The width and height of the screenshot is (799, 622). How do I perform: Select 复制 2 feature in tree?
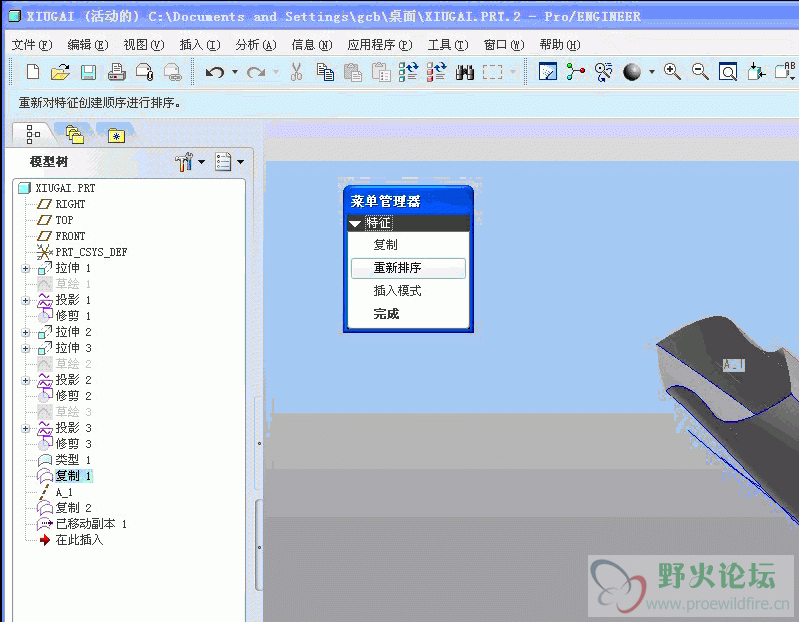click(73, 508)
